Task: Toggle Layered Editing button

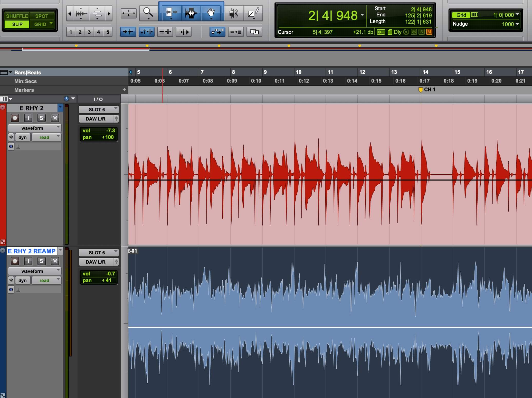Action: pyautogui.click(x=254, y=32)
